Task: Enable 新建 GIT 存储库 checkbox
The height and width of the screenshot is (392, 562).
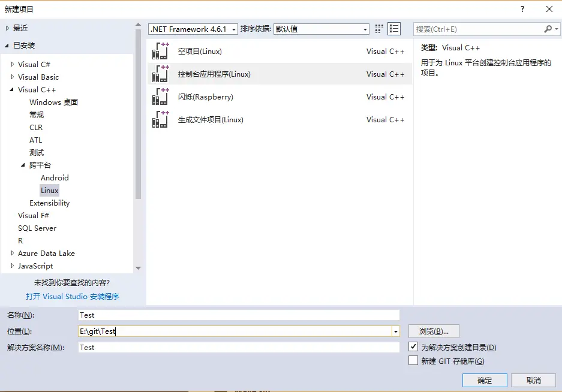Action: pyautogui.click(x=413, y=360)
